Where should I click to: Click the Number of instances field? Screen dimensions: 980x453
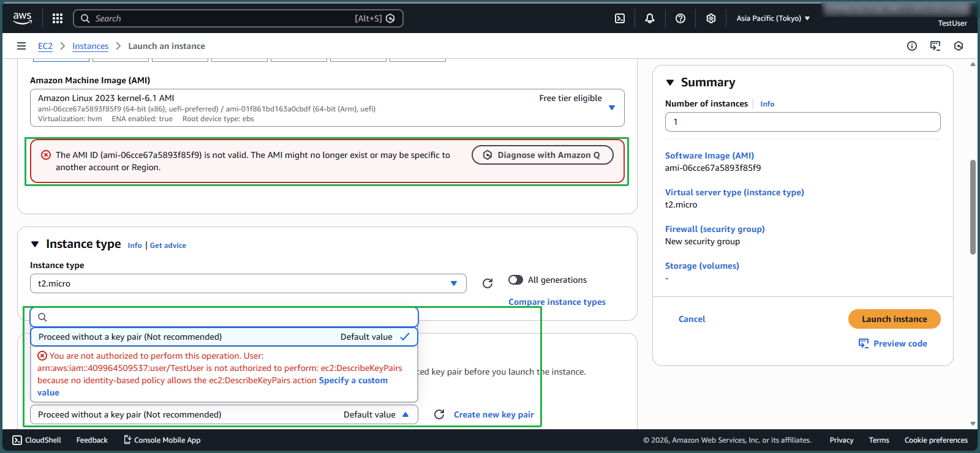(802, 122)
